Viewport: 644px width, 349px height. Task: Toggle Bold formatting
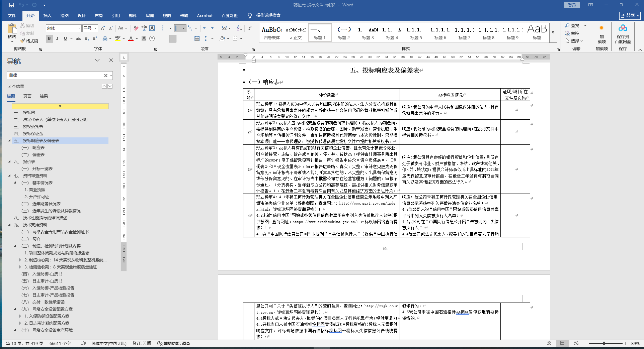(x=49, y=38)
